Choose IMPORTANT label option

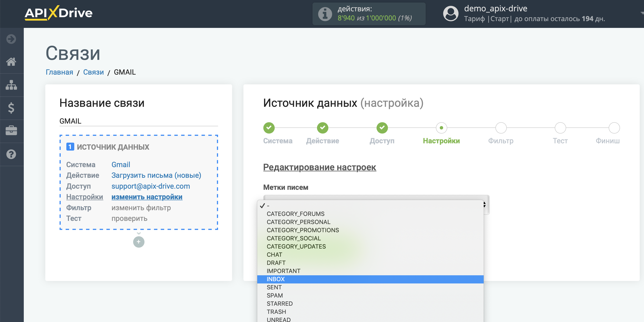(370, 271)
